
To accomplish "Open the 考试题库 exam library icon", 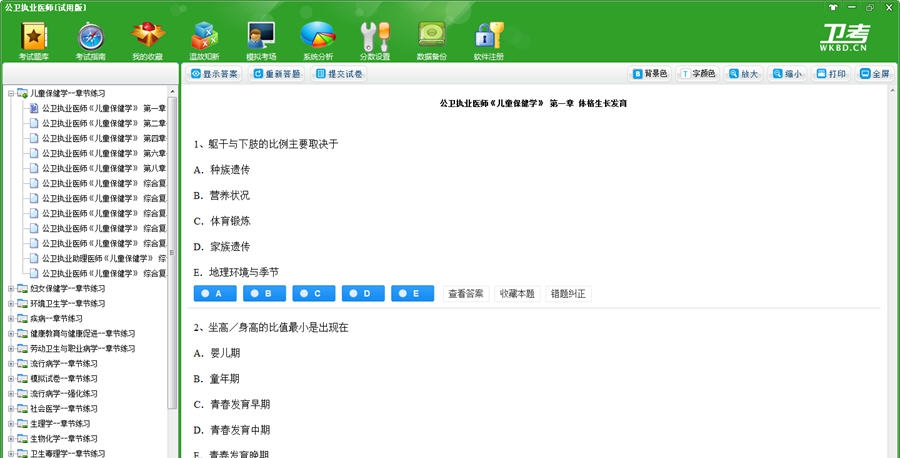I will tap(33, 38).
